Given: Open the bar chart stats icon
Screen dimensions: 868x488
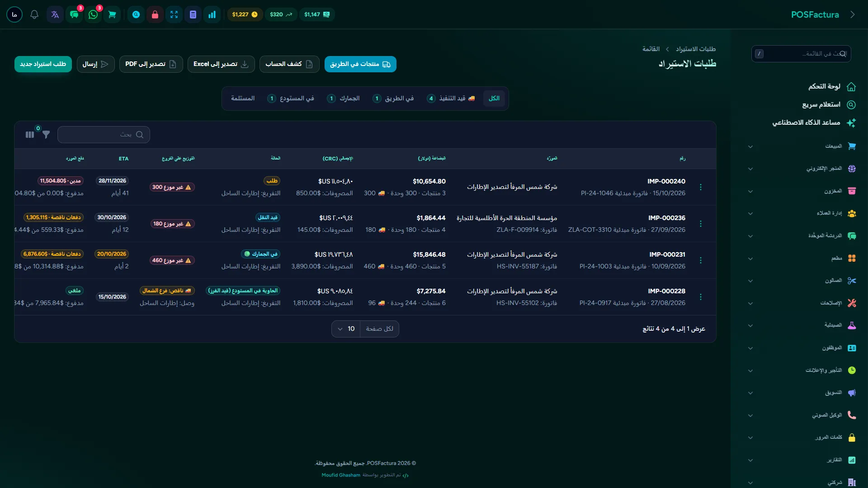Looking at the screenshot, I should pyautogui.click(x=212, y=14).
